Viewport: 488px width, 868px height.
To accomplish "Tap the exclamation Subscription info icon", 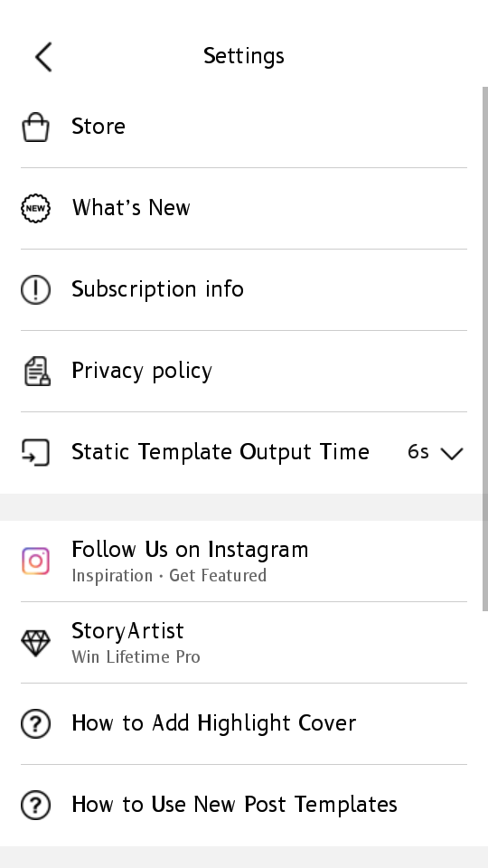I will [35, 289].
